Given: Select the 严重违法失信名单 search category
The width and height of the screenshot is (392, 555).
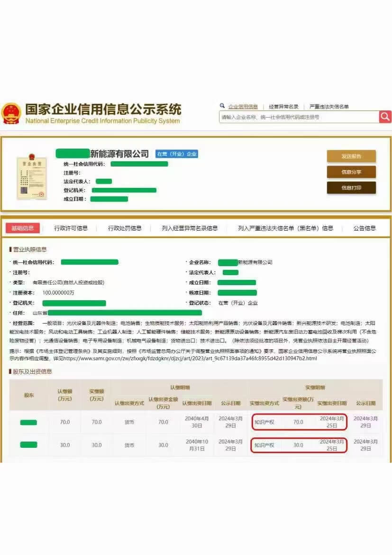Looking at the screenshot, I should coord(329,107).
